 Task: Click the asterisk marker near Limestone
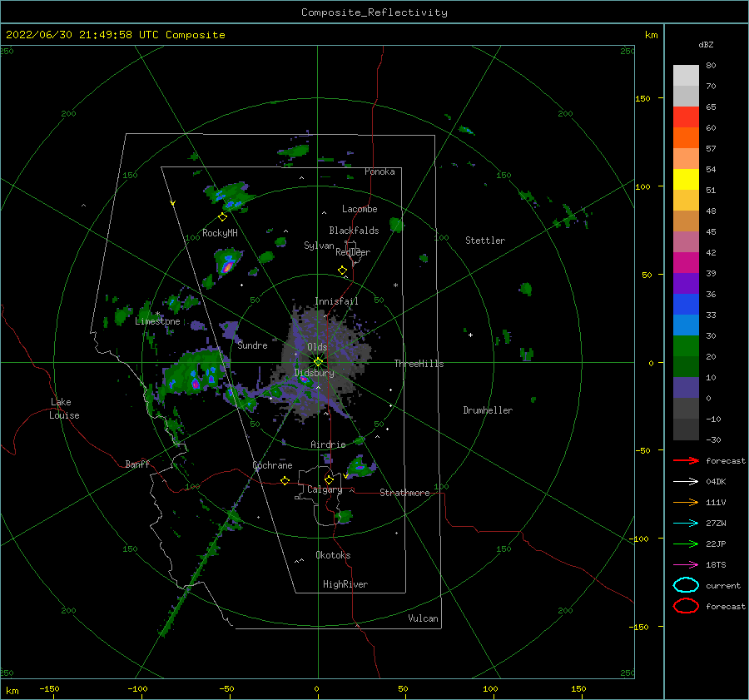click(x=157, y=314)
